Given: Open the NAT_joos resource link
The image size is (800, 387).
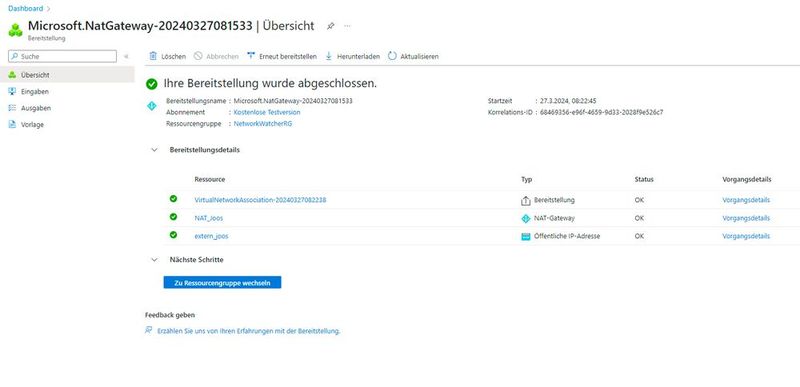Looking at the screenshot, I should coord(209,218).
